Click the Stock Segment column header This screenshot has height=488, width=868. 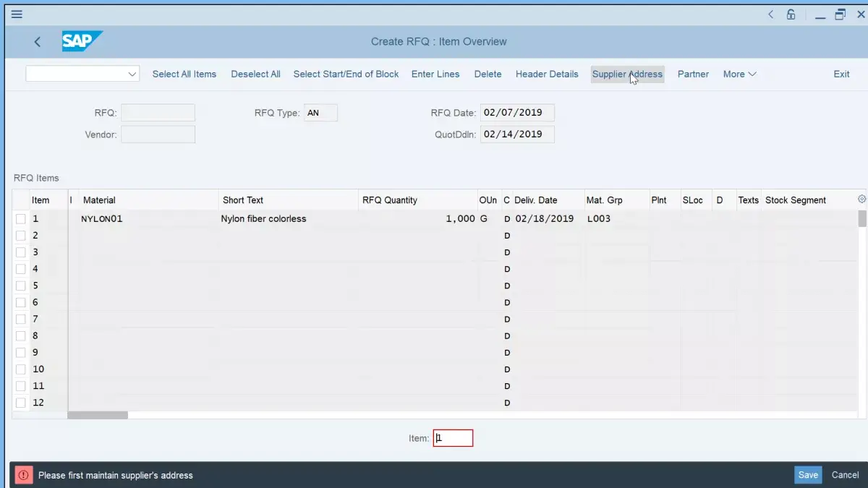tap(809, 200)
